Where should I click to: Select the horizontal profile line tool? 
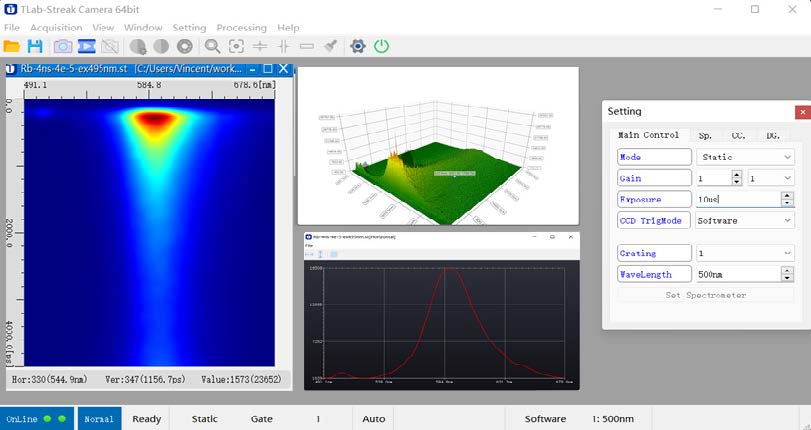260,46
